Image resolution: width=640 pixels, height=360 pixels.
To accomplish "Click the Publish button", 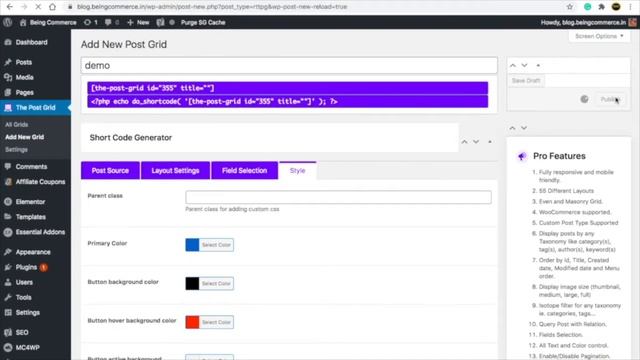I will tap(610, 99).
